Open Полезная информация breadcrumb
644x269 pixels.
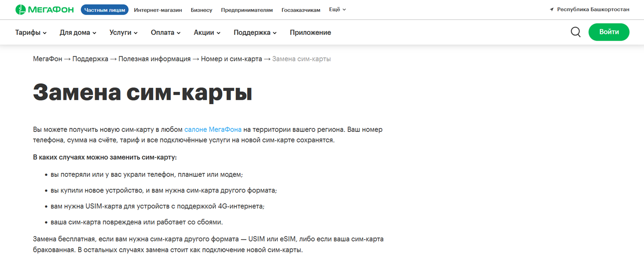pos(155,59)
